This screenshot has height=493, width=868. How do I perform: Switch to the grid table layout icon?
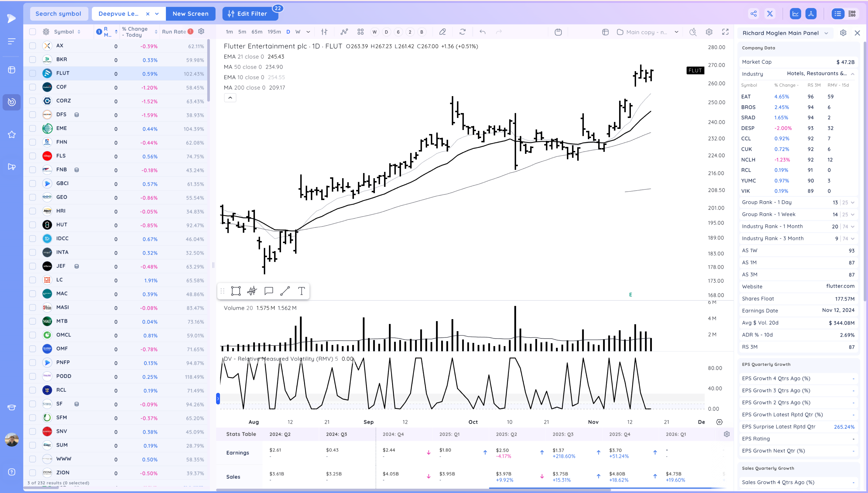point(852,14)
